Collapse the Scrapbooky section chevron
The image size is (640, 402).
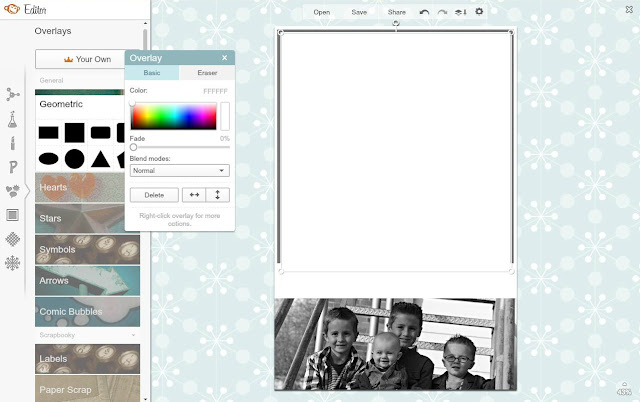pyautogui.click(x=133, y=335)
